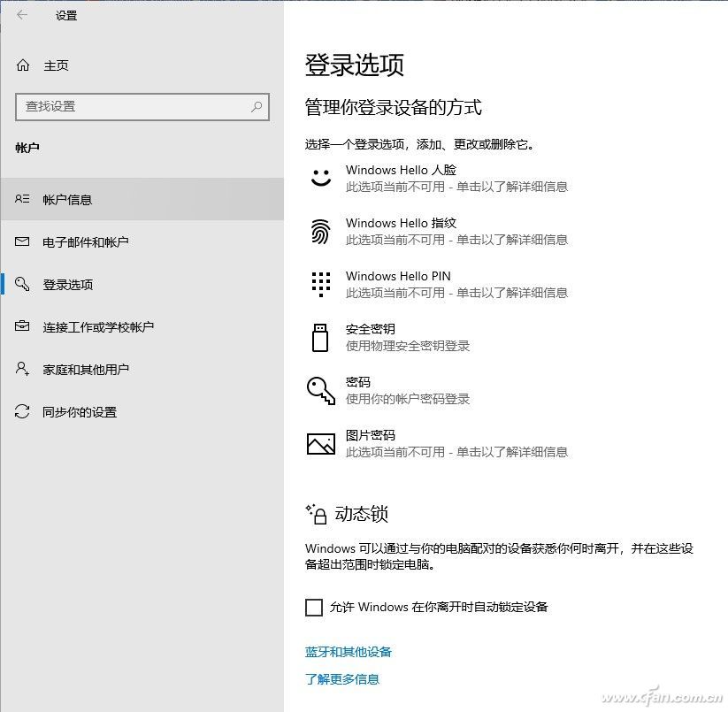The image size is (728, 712).
Task: Click the 电子邮件和帐户 envelope icon
Action: pyautogui.click(x=21, y=241)
